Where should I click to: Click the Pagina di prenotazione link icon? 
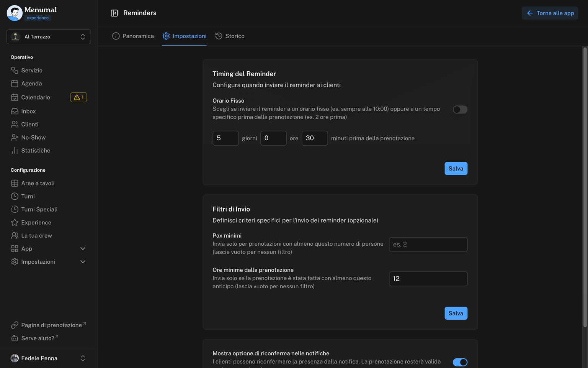15,325
